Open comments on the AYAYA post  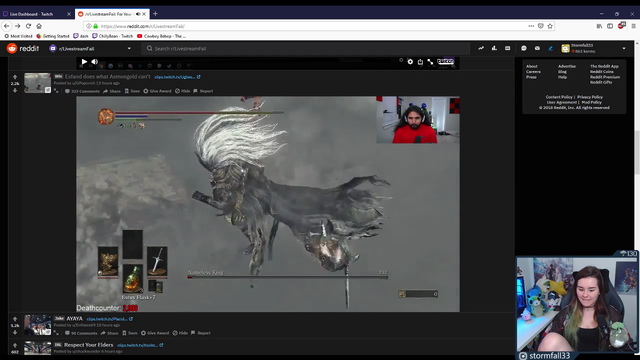(x=81, y=333)
